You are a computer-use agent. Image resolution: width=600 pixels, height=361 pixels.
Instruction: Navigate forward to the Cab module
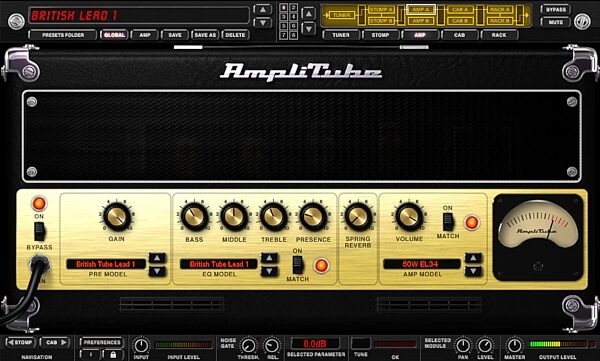(54, 342)
